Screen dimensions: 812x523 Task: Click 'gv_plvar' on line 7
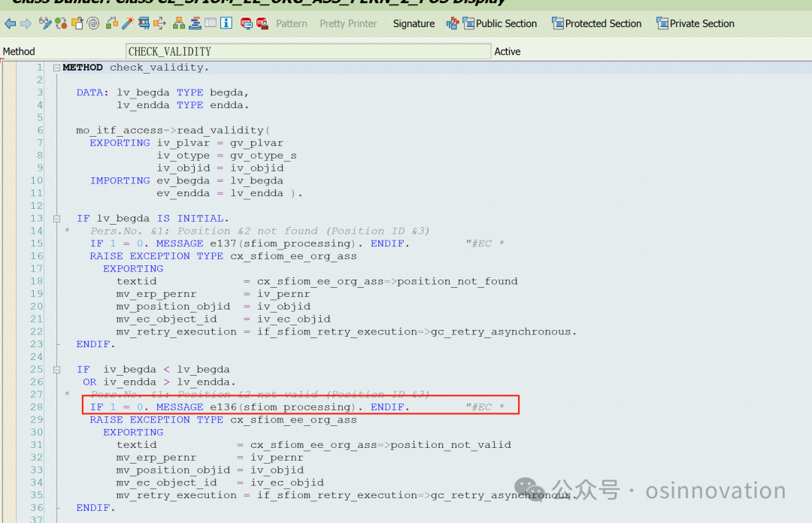coord(256,143)
